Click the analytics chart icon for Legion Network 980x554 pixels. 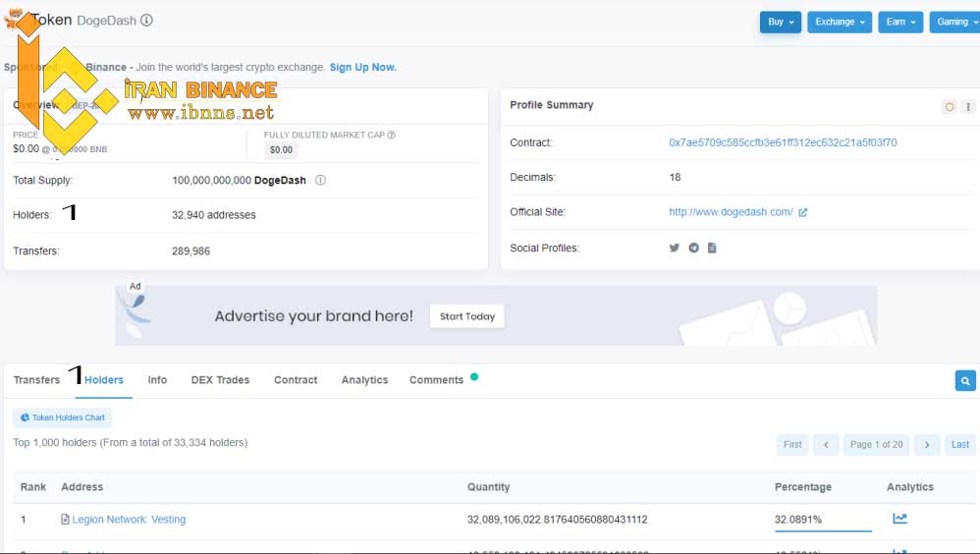[x=900, y=519]
